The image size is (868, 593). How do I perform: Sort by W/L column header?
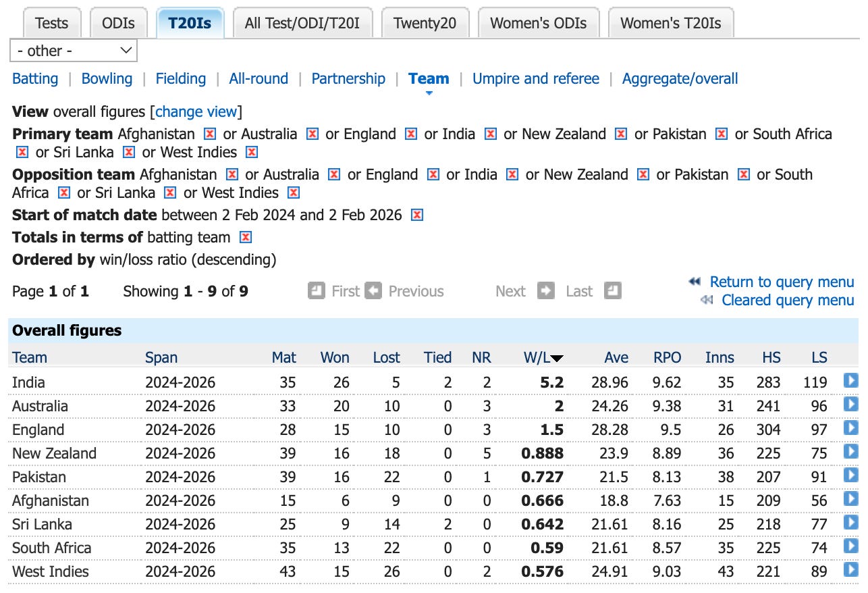coord(543,357)
